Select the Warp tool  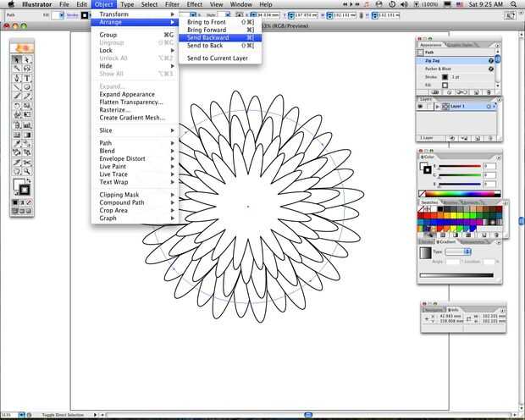point(16,114)
